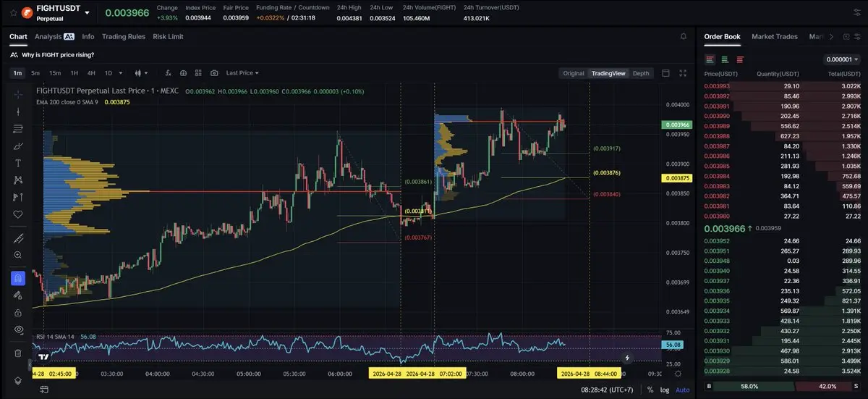Click the notification bell icon
Image resolution: width=868 pixels, height=399 pixels.
point(684,36)
